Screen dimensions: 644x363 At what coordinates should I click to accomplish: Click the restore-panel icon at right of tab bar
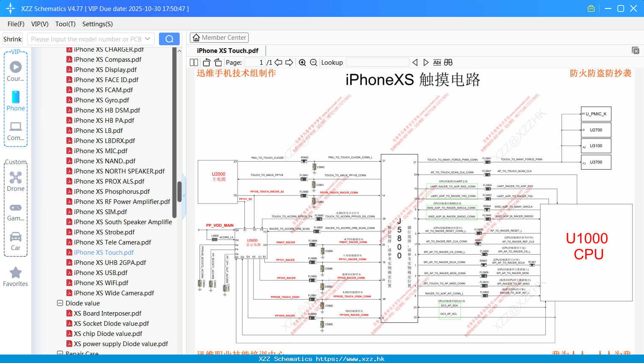point(636,50)
